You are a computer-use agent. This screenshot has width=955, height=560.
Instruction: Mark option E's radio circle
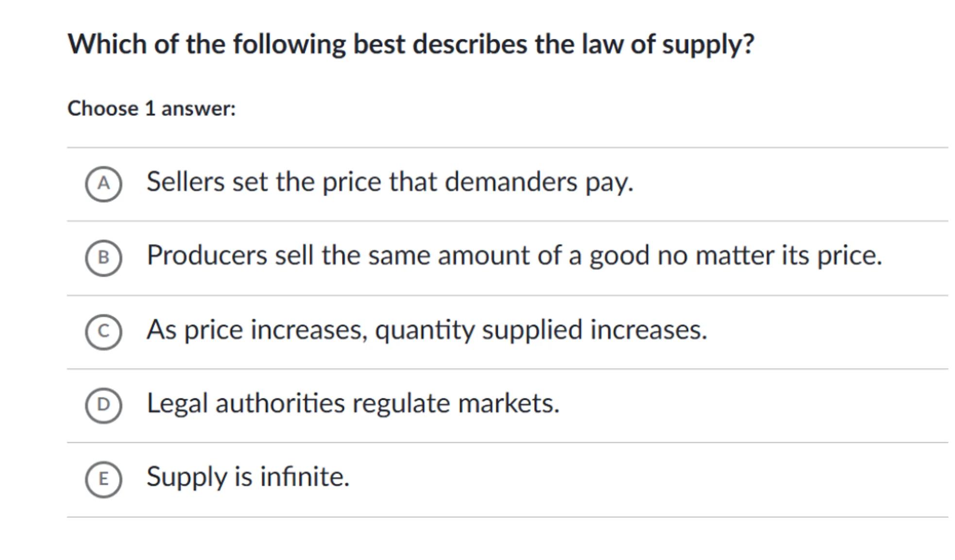coord(103,479)
